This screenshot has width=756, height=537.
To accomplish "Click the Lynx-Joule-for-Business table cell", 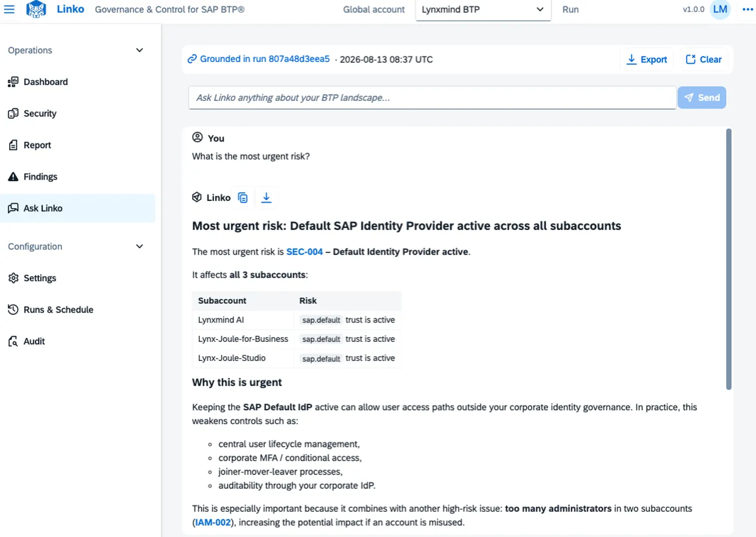I will click(243, 339).
